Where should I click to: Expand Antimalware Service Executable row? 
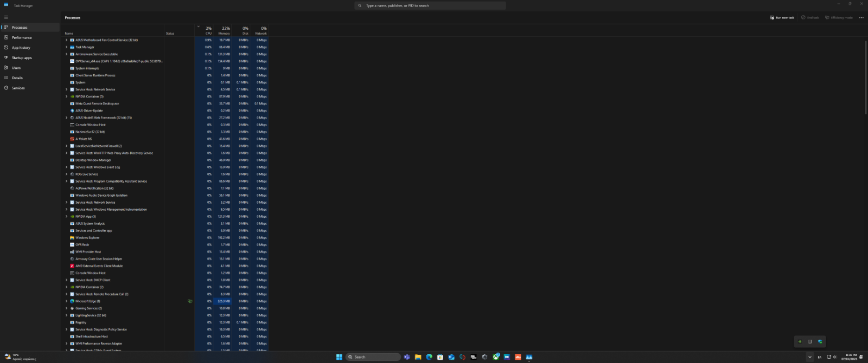[67, 54]
